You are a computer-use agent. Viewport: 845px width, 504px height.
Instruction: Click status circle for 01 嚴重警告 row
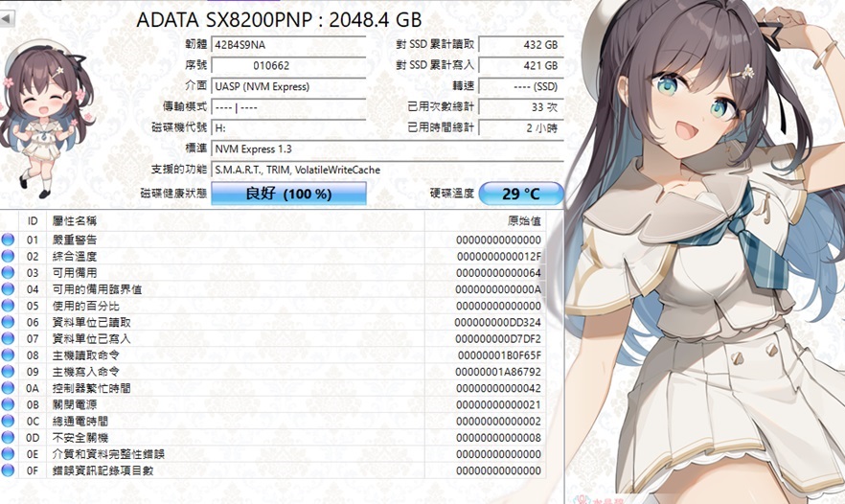(x=8, y=240)
